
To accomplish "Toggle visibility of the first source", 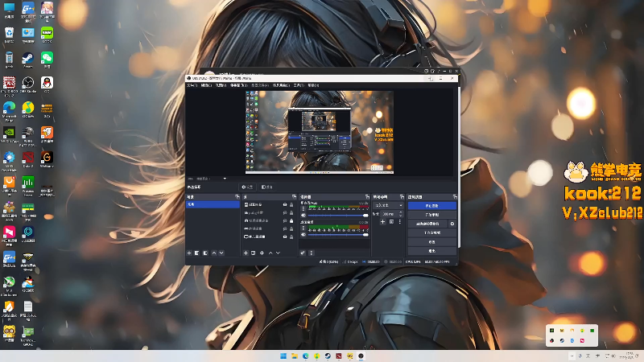I will [x=285, y=204].
